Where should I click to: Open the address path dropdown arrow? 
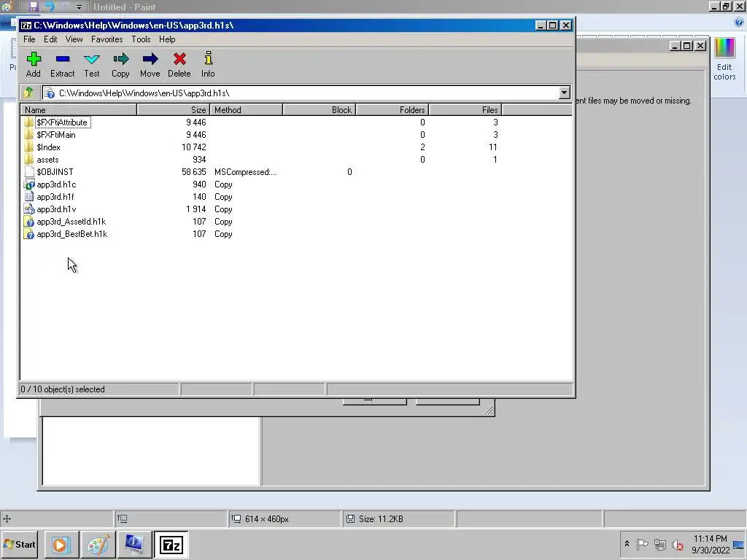pos(565,93)
